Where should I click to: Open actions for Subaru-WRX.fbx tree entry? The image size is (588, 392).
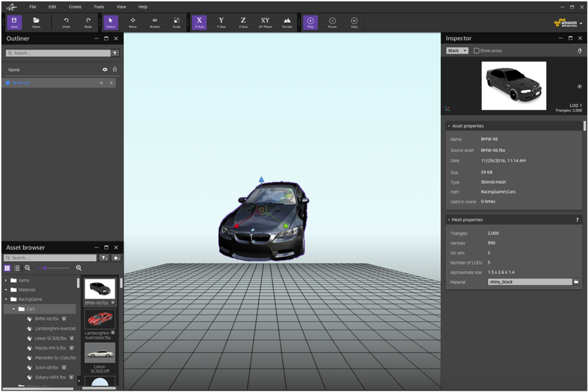(71, 377)
